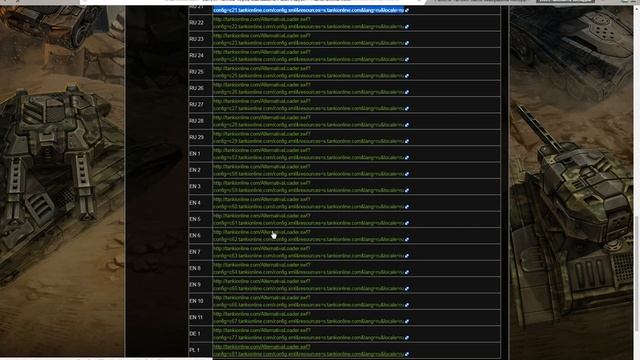
Task: Click external link icon in EN 7 row
Action: pyautogui.click(x=407, y=256)
